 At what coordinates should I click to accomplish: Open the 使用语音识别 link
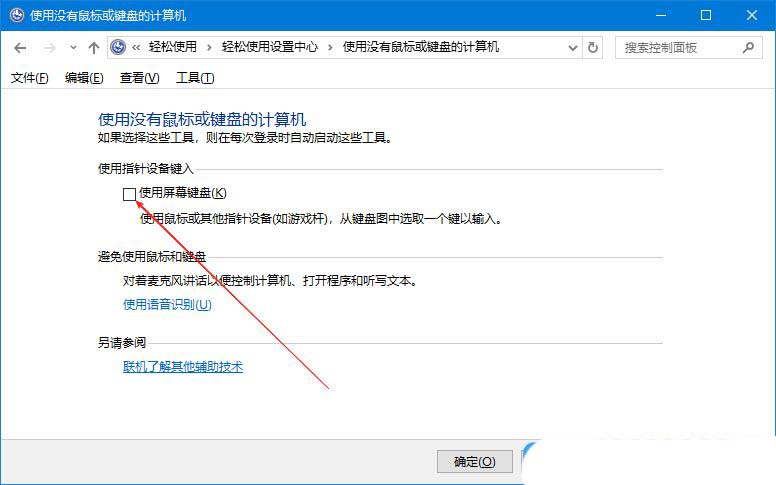(167, 304)
